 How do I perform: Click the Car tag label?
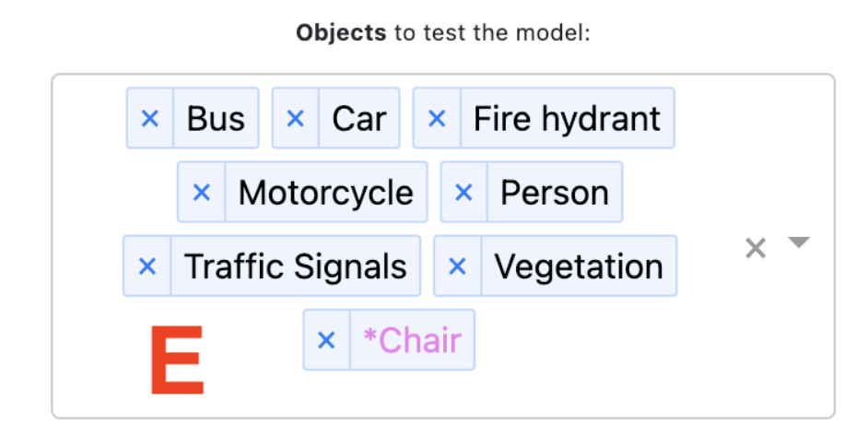tap(358, 119)
